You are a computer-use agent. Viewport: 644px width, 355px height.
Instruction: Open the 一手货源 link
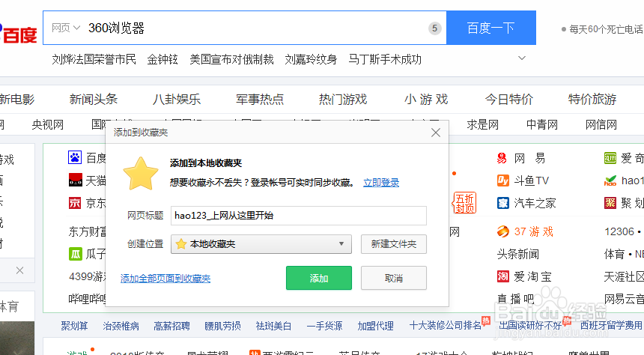pyautogui.click(x=324, y=326)
